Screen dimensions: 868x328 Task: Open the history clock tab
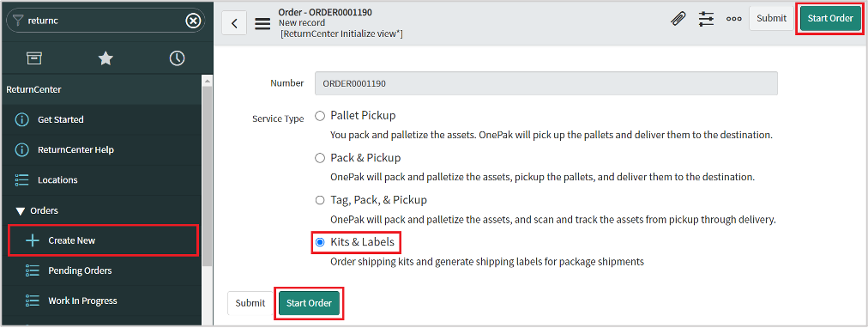178,58
